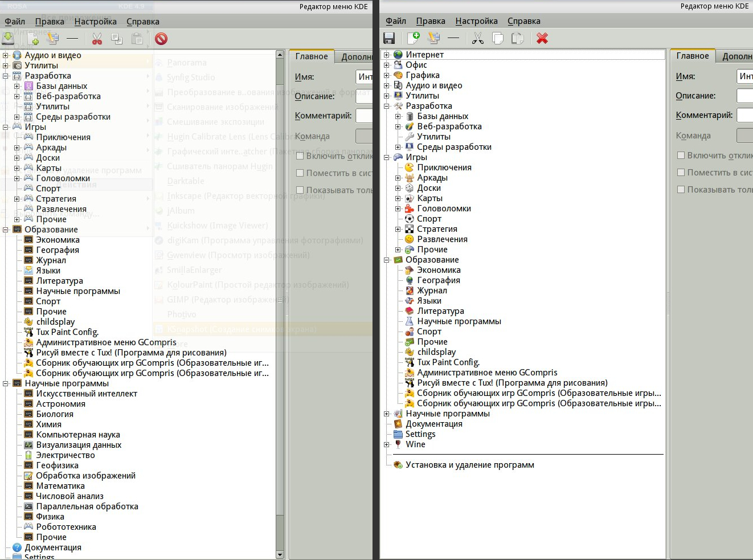753x560 pixels.
Task: Toggle the 'Включить отклик' checkbox in right window
Action: click(681, 155)
